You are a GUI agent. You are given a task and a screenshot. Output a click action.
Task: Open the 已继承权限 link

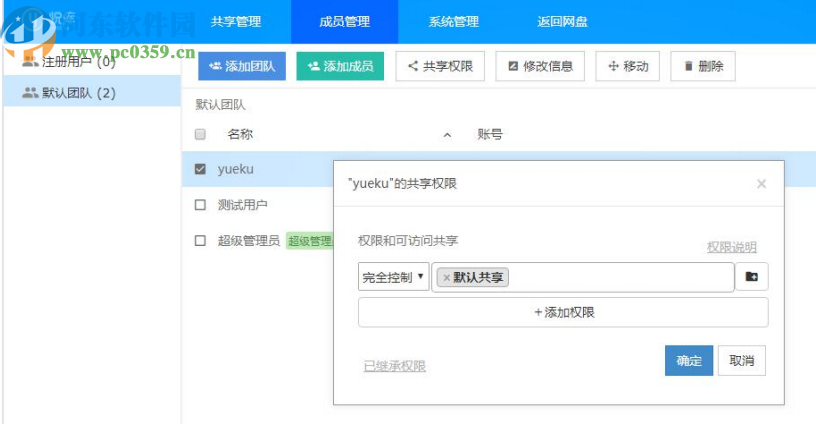(x=394, y=366)
